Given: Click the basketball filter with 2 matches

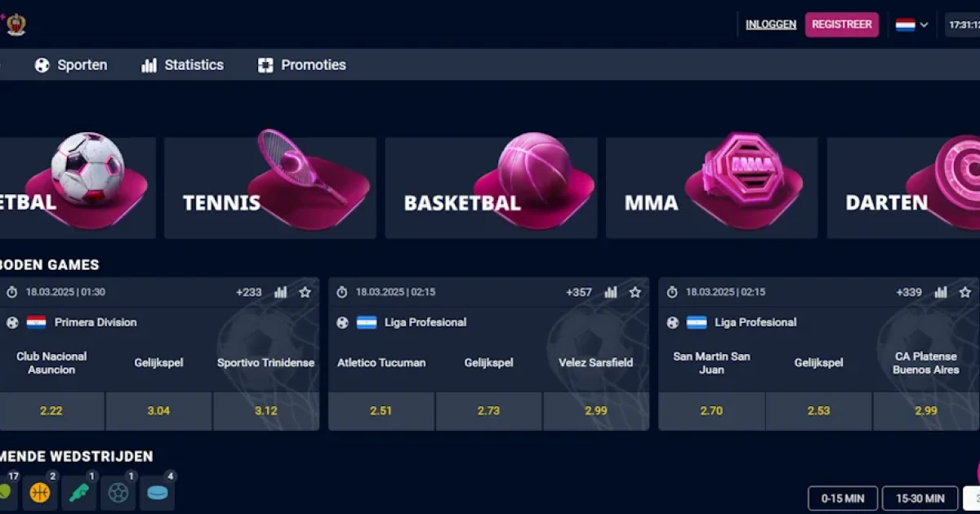Looking at the screenshot, I should click(x=39, y=492).
